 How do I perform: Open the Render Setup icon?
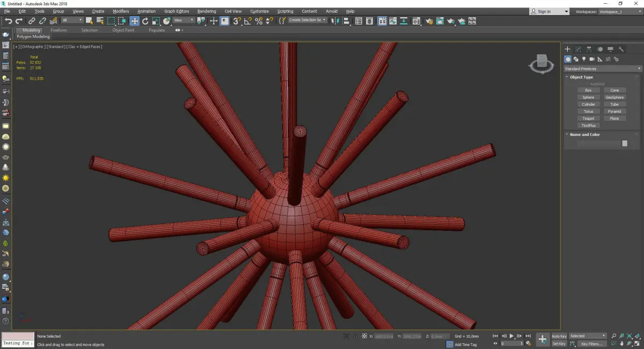[429, 21]
